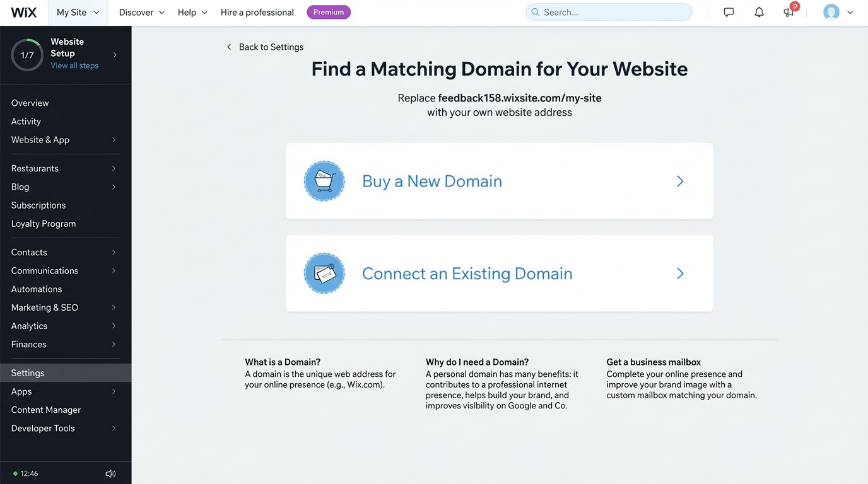Click the envelope icon on Connect Existing Domain
Viewport: 868px width, 484px height.
[x=324, y=273]
